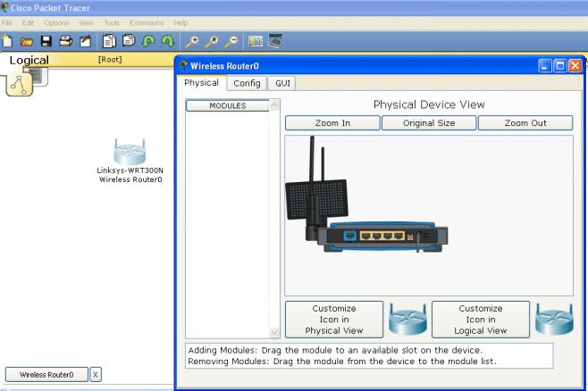
Task: Open the Extensions menu
Action: [147, 23]
